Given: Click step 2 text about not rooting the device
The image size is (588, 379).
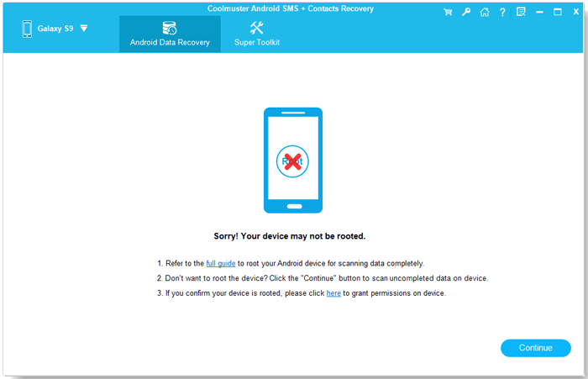Looking at the screenshot, I should pos(323,278).
